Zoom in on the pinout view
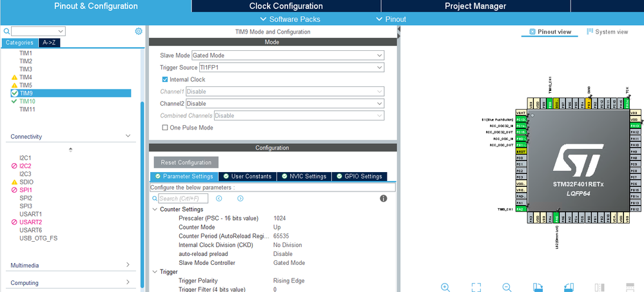The height and width of the screenshot is (292, 644). pyautogui.click(x=445, y=287)
